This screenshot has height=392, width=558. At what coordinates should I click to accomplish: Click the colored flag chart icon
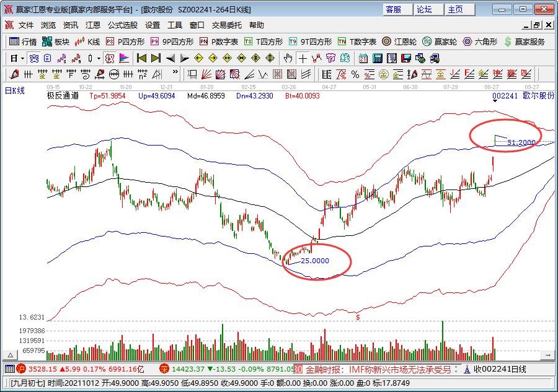point(124,58)
